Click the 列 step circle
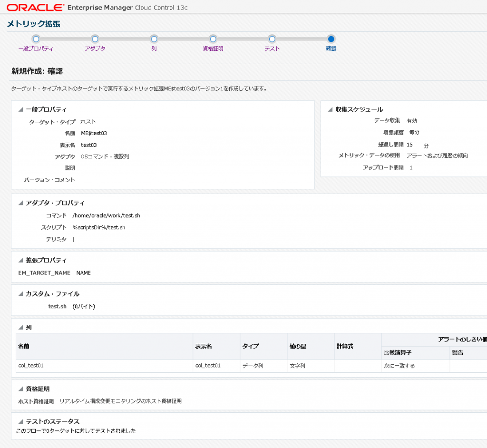Image resolution: width=487 pixels, height=448 pixels. 154,39
